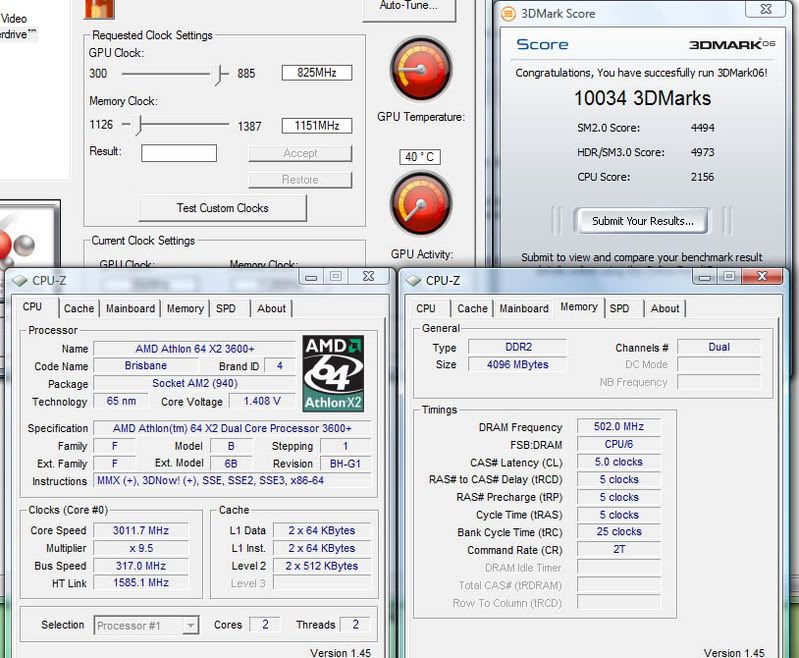Click the 825MHz GPU clock value field
This screenshot has width=799, height=658.
316,73
